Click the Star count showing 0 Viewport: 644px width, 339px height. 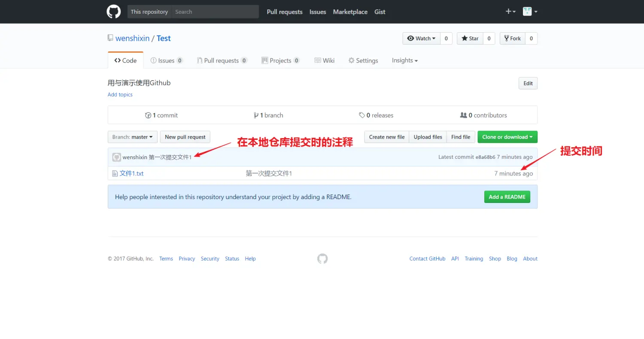click(x=489, y=38)
